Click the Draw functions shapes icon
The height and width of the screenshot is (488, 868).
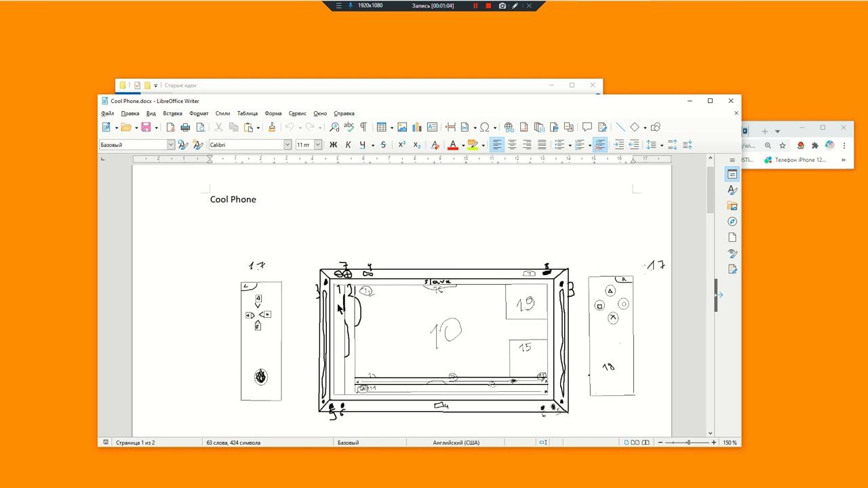click(x=655, y=127)
